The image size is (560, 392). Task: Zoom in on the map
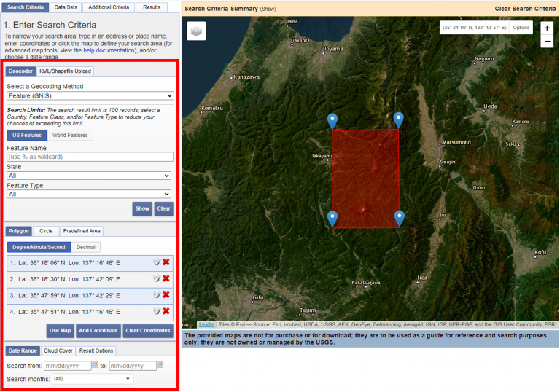[x=547, y=28]
